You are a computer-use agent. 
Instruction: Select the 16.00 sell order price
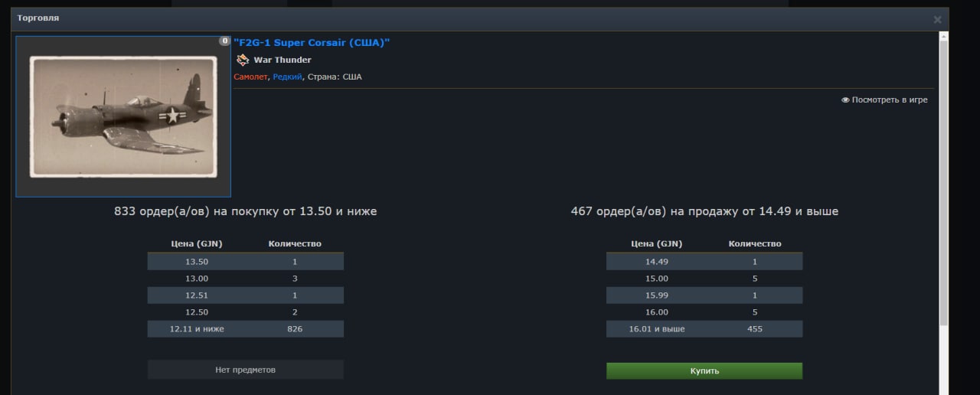pyautogui.click(x=656, y=312)
